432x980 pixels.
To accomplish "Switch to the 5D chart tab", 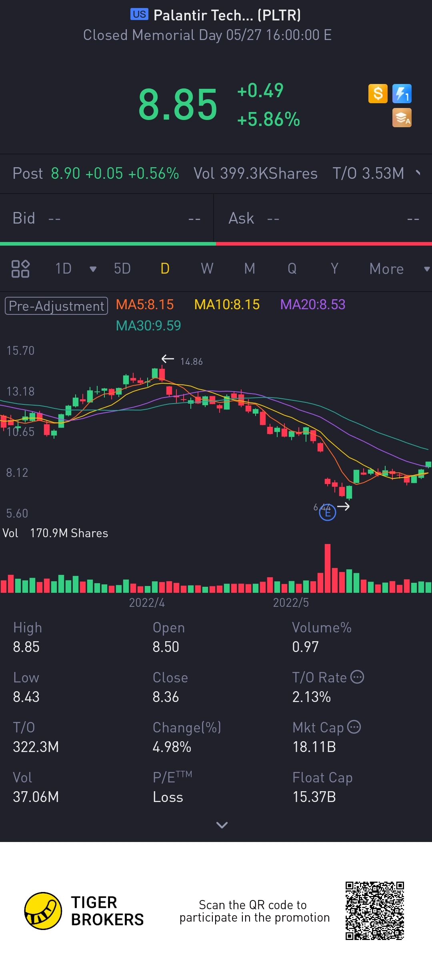I will 122,269.
